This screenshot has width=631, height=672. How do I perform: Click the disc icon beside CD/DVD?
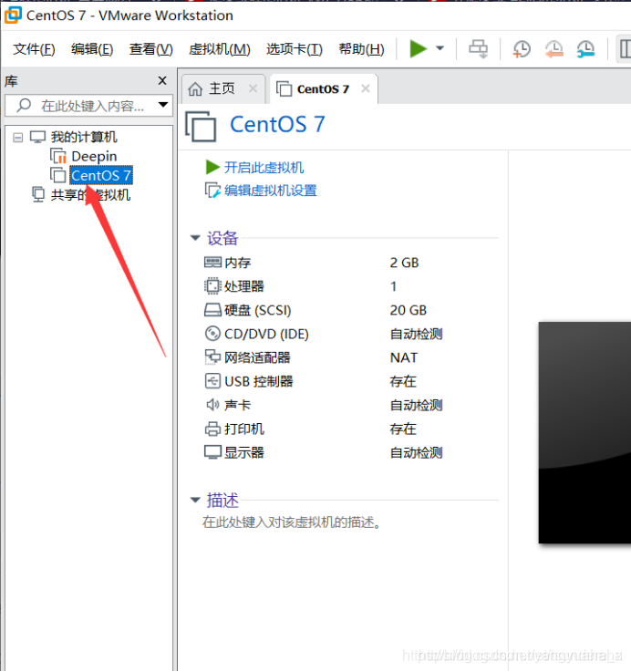point(212,334)
